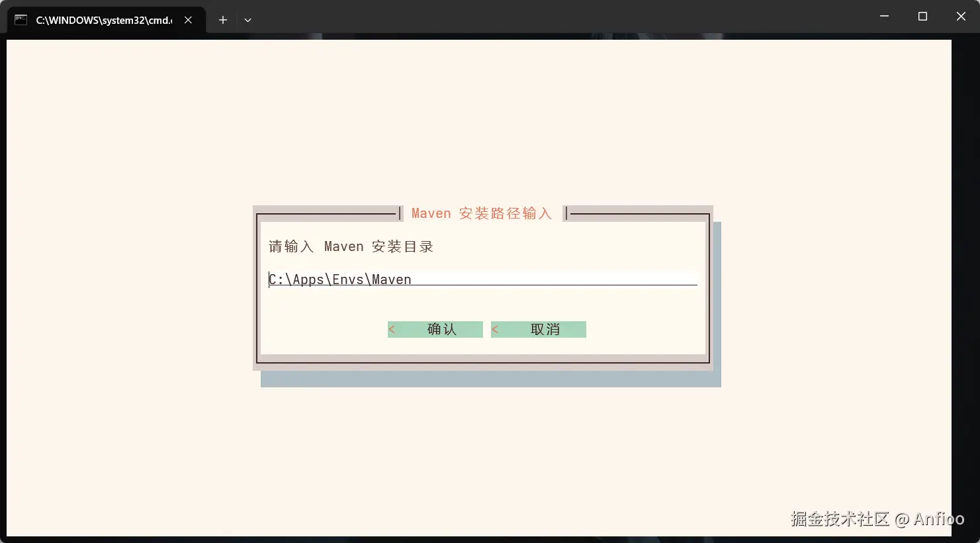Screen dimensions: 980x543
Task: Select the Maven 安装路径输入 dialog title
Action: click(x=482, y=213)
